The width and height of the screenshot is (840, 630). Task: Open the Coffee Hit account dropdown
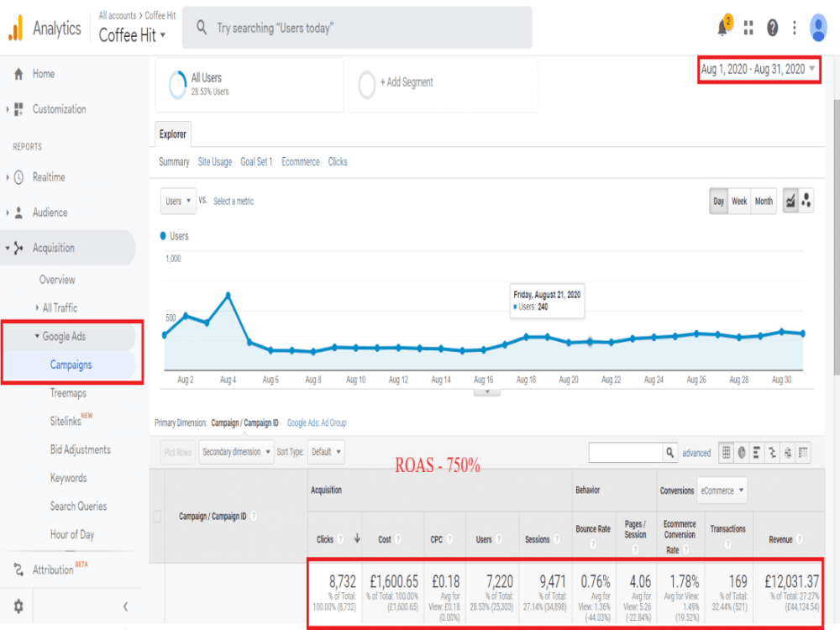tap(133, 35)
